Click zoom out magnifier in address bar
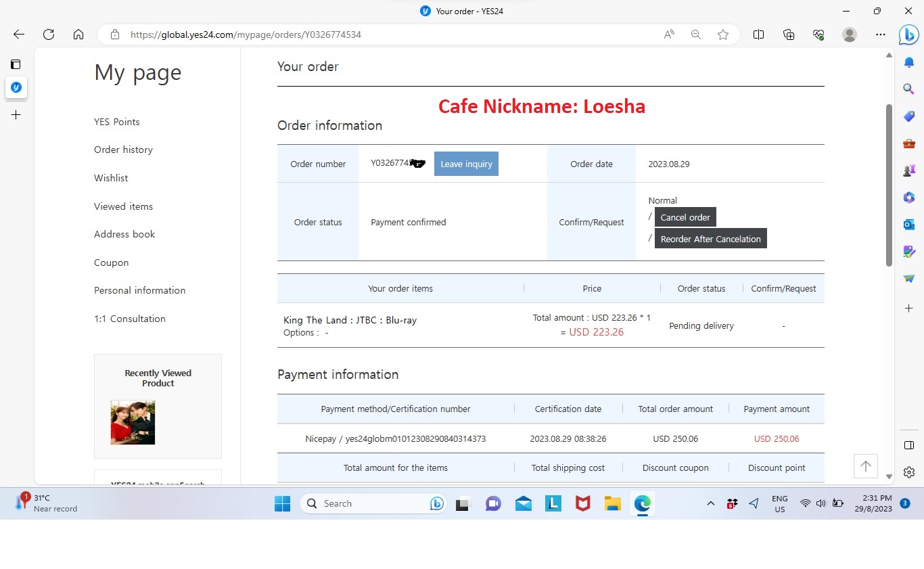The height and width of the screenshot is (569, 924). (x=695, y=35)
